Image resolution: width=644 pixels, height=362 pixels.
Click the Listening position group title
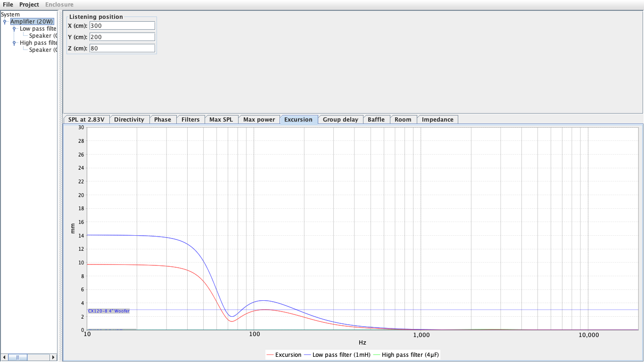(96, 17)
